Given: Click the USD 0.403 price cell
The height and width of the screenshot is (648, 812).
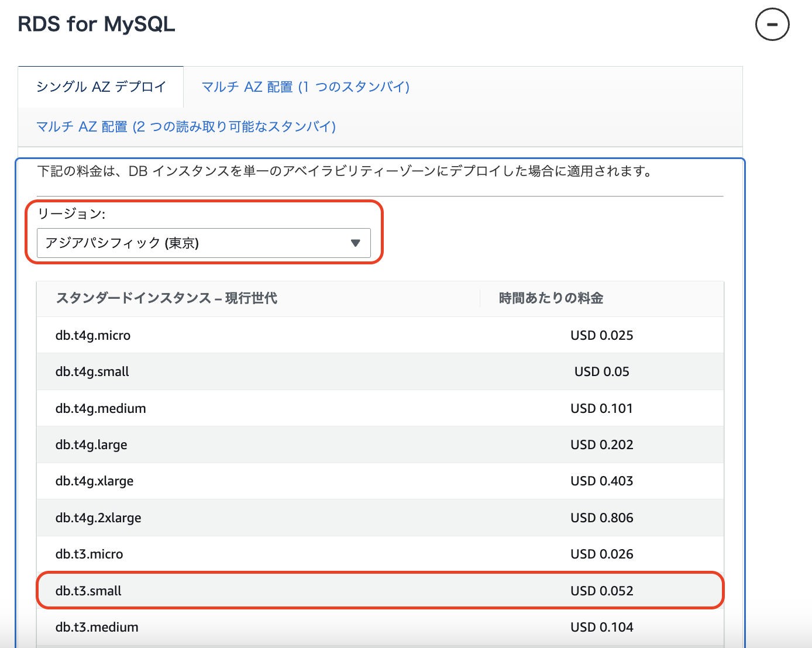Looking at the screenshot, I should 602,481.
